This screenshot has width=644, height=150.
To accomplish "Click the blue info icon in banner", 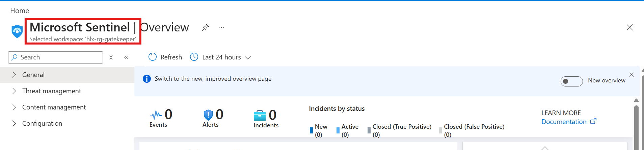I will click(147, 79).
